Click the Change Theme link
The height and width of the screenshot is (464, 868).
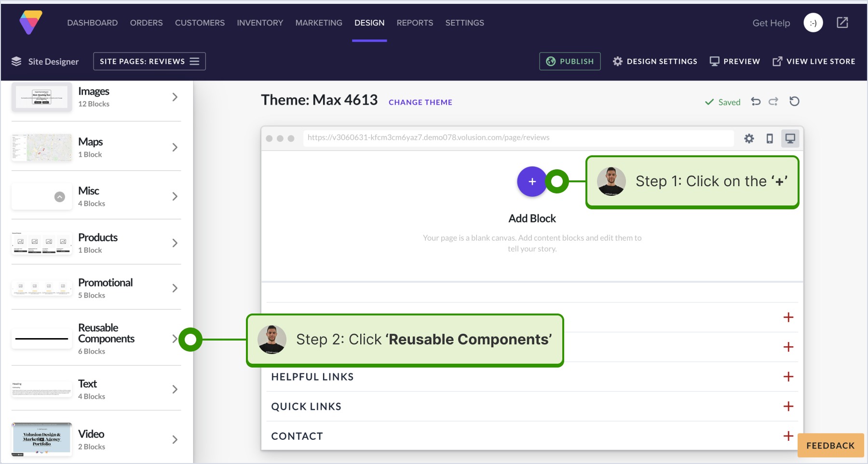(420, 102)
